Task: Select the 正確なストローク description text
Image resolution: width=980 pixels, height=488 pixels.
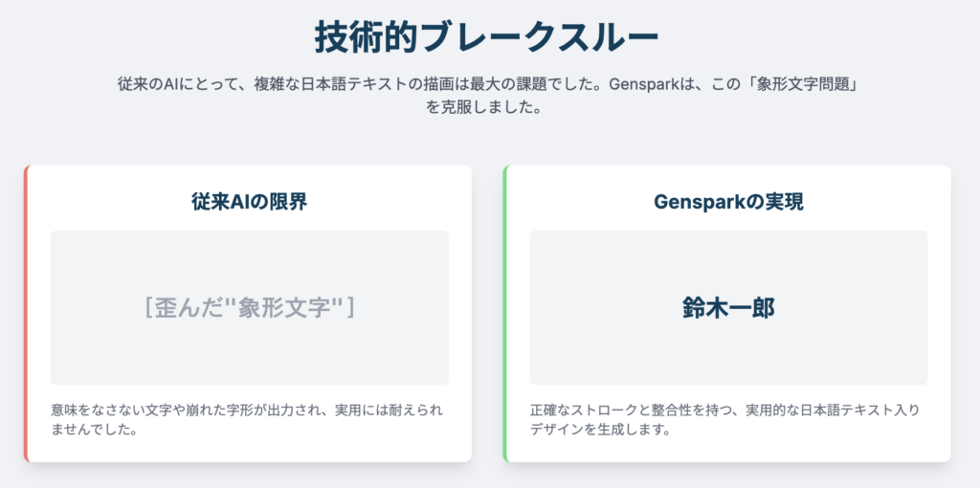Action: [x=725, y=420]
